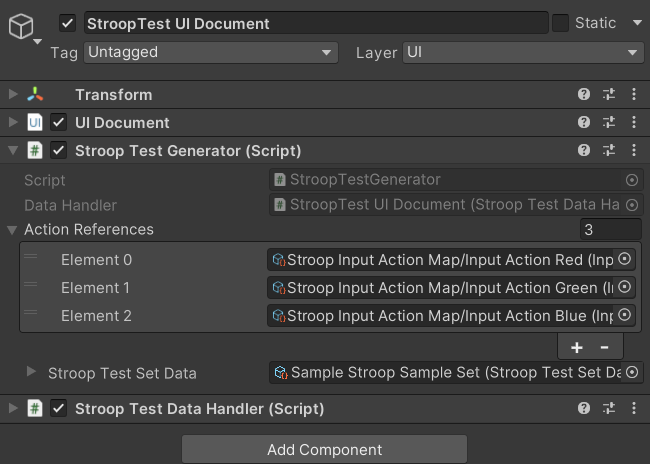Disable Stroop Test Data Handler checkbox
Image resolution: width=650 pixels, height=464 pixels.
tap(58, 408)
